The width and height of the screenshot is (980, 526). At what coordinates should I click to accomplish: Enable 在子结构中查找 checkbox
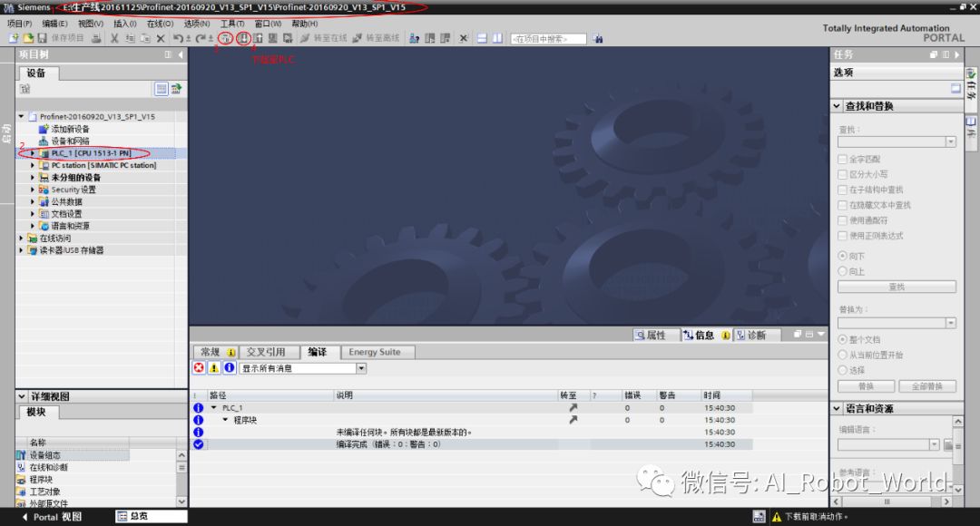(x=842, y=190)
